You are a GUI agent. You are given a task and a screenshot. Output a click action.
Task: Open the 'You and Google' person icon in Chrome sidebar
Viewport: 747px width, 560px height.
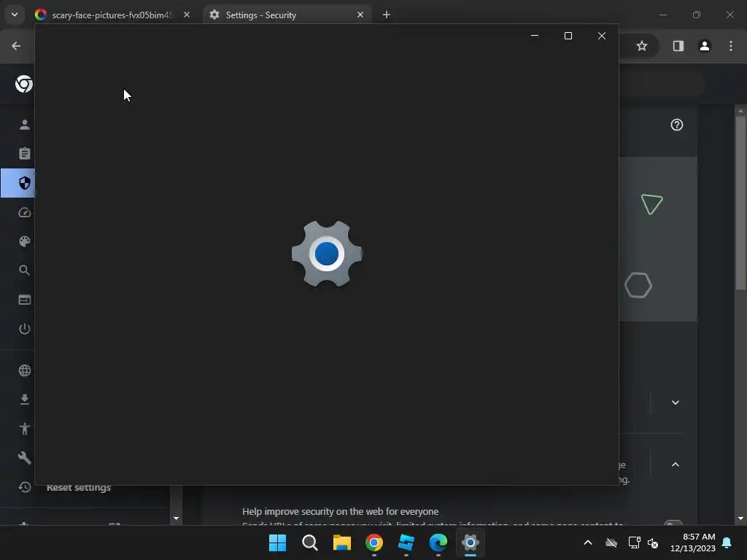point(25,125)
